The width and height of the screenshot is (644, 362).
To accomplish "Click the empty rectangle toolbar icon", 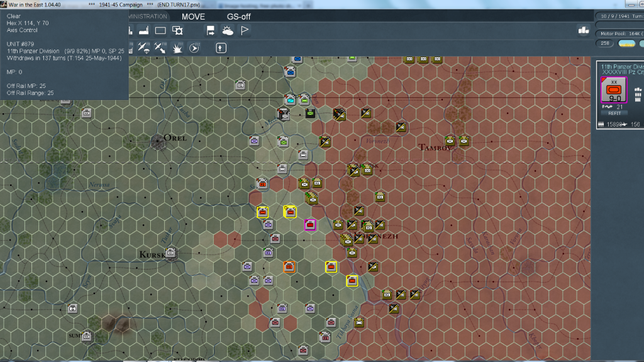I will (x=160, y=30).
